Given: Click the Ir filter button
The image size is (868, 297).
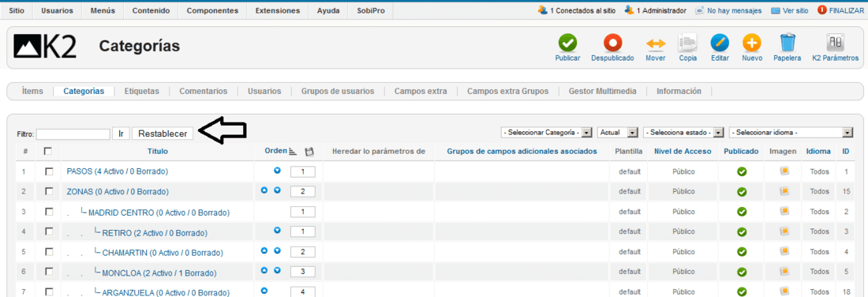Looking at the screenshot, I should tap(121, 133).
